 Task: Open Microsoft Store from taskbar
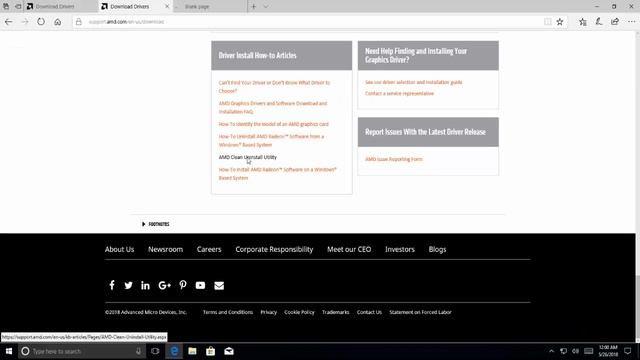pyautogui.click(x=211, y=351)
